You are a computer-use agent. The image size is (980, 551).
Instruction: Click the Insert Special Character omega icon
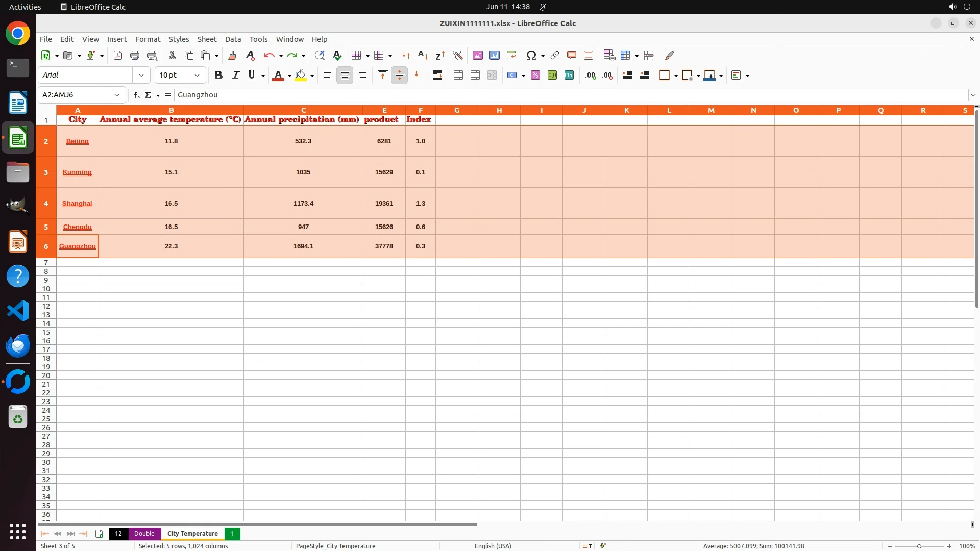coord(531,55)
